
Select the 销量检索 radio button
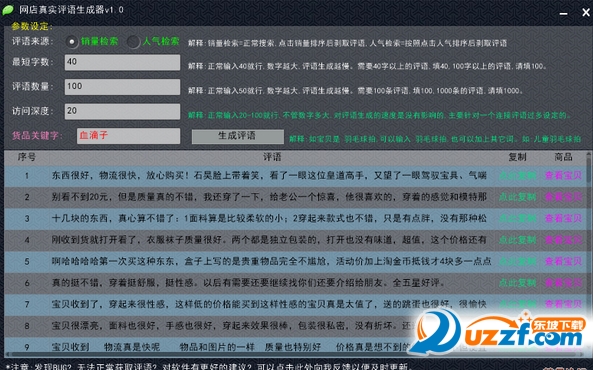[72, 42]
